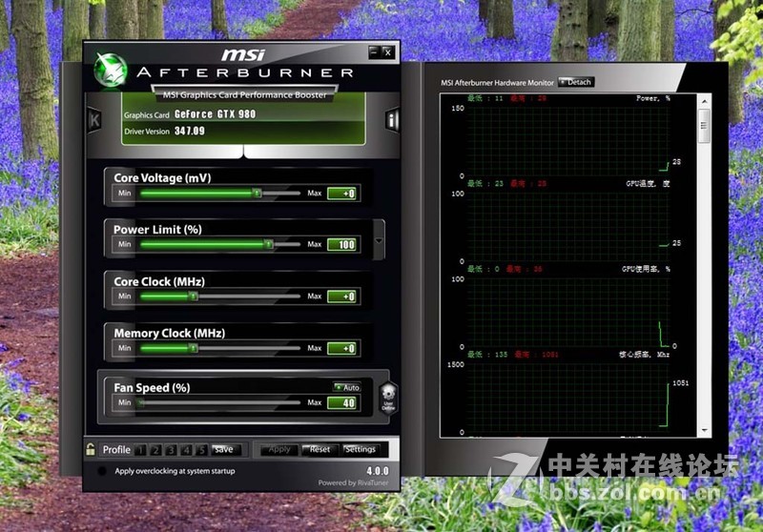The image size is (763, 532).
Task: Select profile slot 1
Action: point(140,450)
